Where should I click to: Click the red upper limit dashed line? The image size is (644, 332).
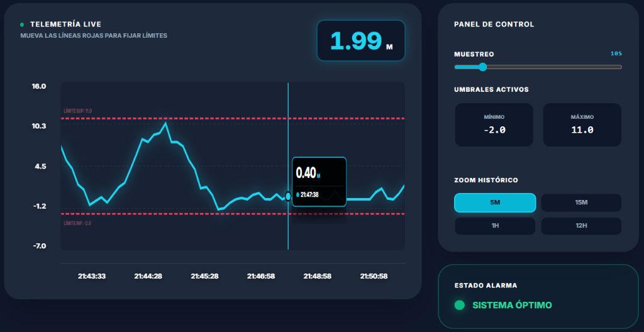click(x=189, y=118)
